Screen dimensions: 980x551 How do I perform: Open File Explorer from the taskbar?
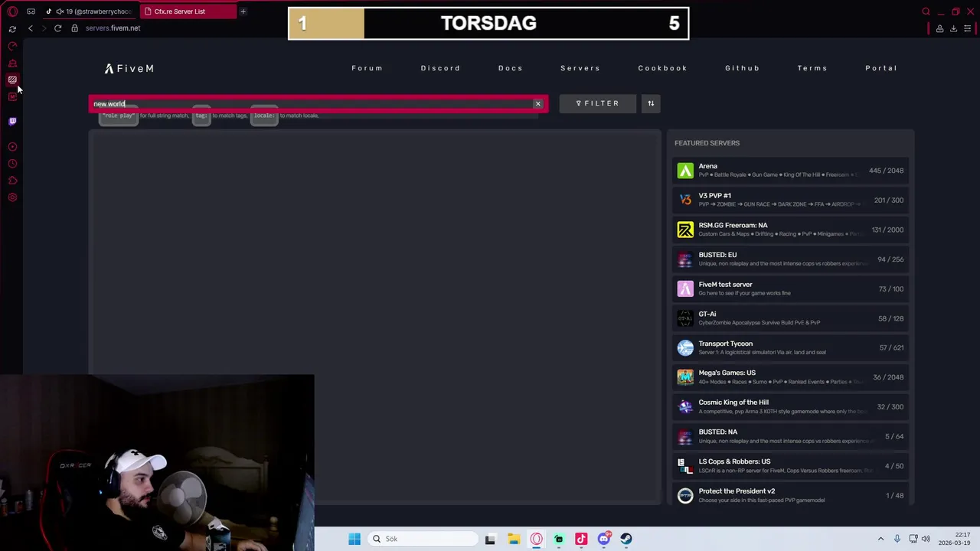coord(514,539)
